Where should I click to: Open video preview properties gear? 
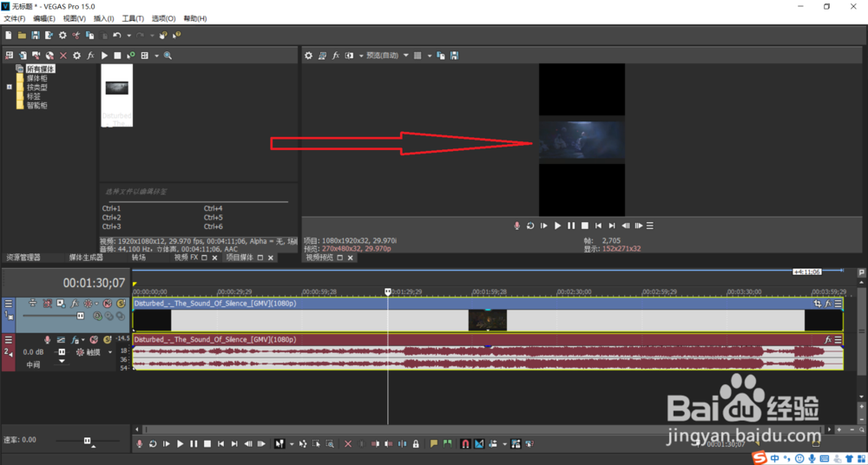(308, 56)
